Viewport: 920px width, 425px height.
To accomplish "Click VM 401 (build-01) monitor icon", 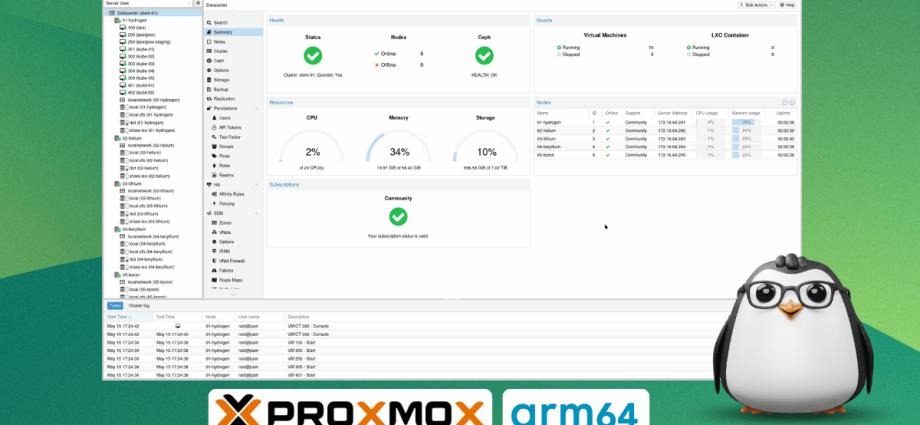I will 123,85.
